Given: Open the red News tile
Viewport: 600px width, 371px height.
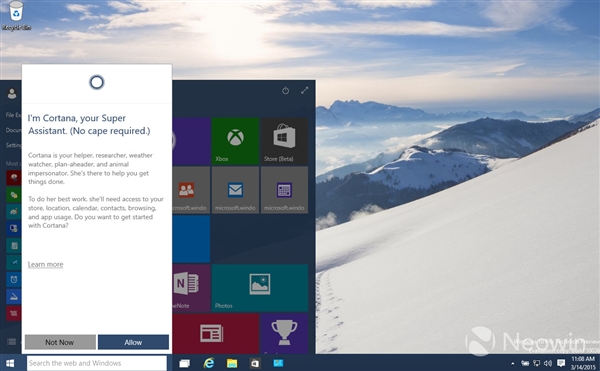Looking at the screenshot, I should (x=215, y=333).
